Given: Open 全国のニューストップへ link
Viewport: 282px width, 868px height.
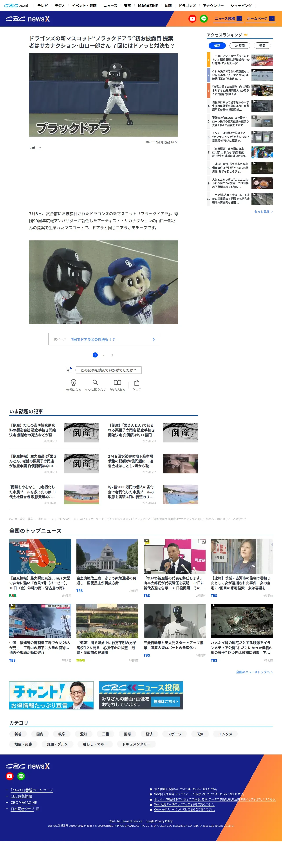Looking at the screenshot, I should pyautogui.click(x=254, y=672).
